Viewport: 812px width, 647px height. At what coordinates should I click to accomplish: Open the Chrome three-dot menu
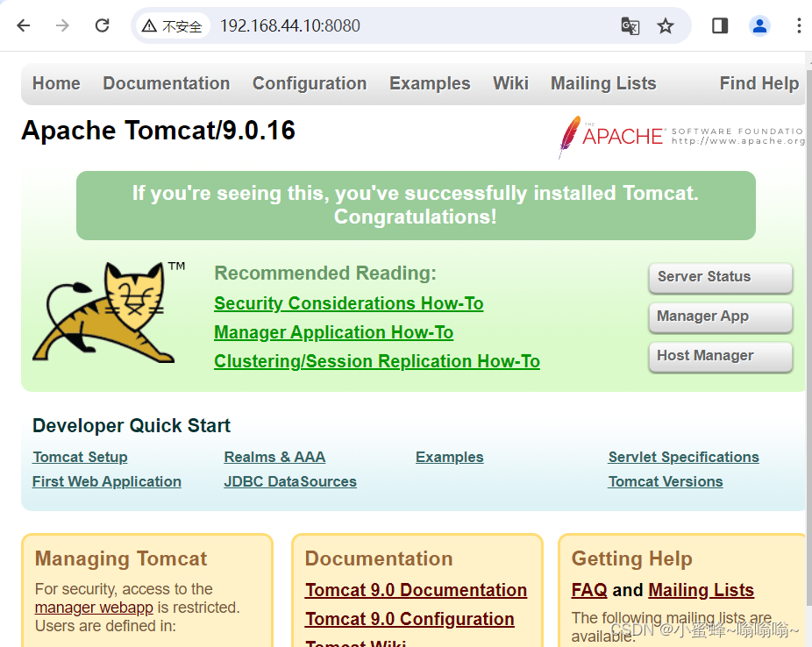[799, 25]
